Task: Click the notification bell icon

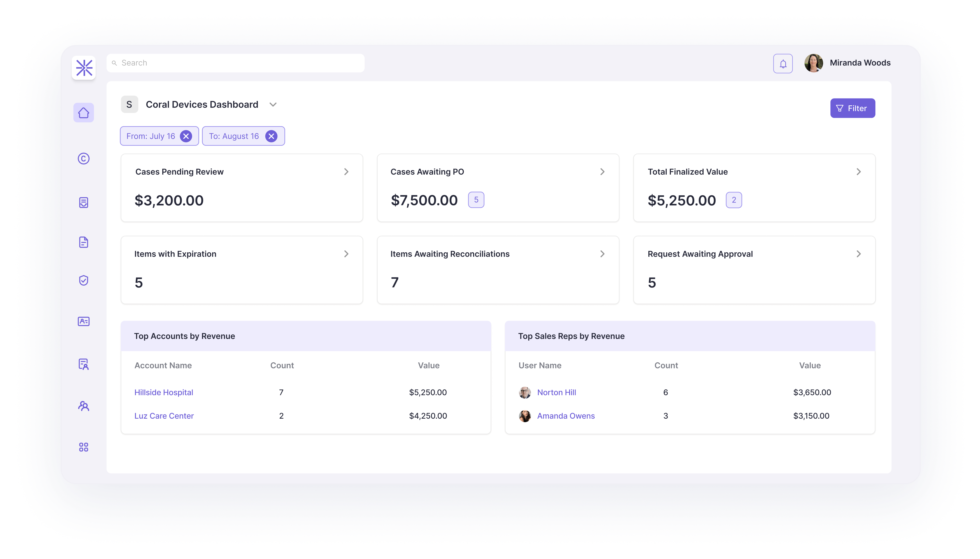Action: 783,63
